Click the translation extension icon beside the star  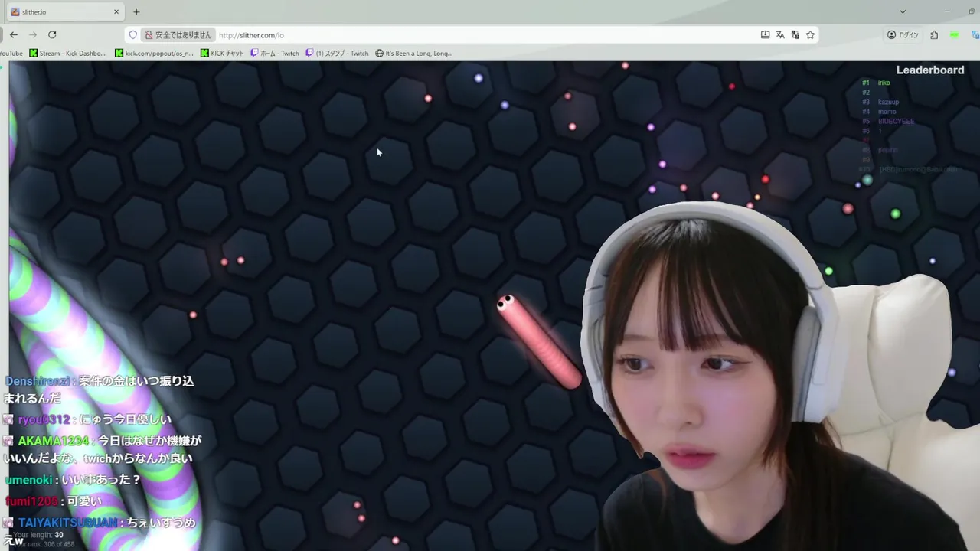pos(795,34)
